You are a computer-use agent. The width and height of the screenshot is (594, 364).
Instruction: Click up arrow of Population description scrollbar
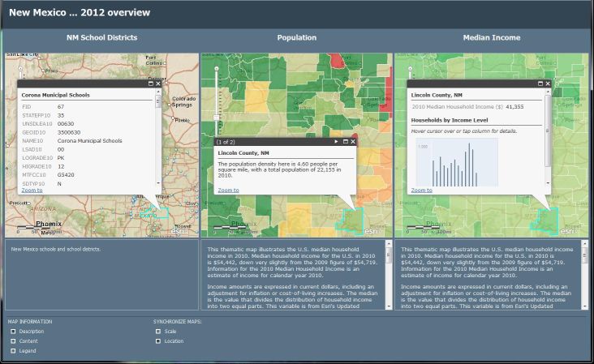pyautogui.click(x=389, y=245)
